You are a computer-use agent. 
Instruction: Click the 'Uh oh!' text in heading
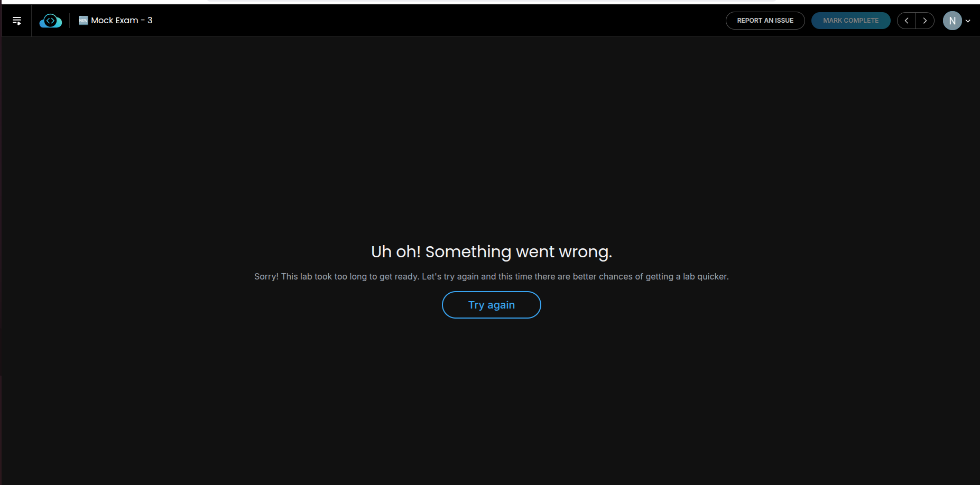coord(396,252)
